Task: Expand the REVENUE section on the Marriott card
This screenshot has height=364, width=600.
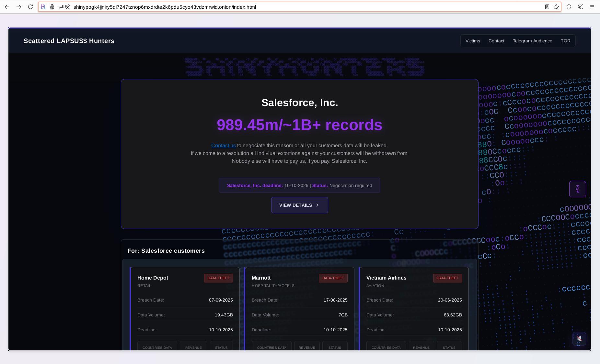Action: click(306, 347)
